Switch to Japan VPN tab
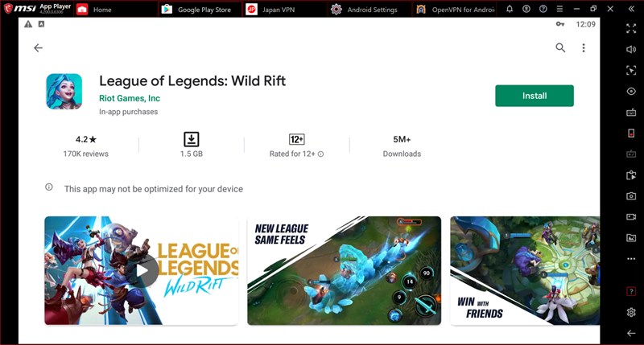Image resolution: width=644 pixels, height=345 pixels. click(x=285, y=10)
